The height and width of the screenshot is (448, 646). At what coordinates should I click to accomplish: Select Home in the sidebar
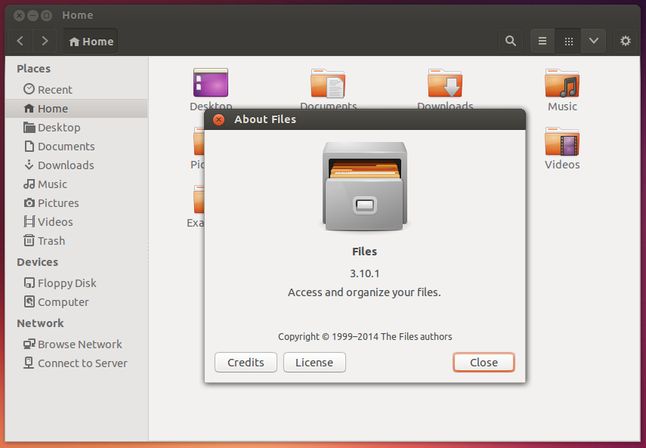(x=76, y=108)
